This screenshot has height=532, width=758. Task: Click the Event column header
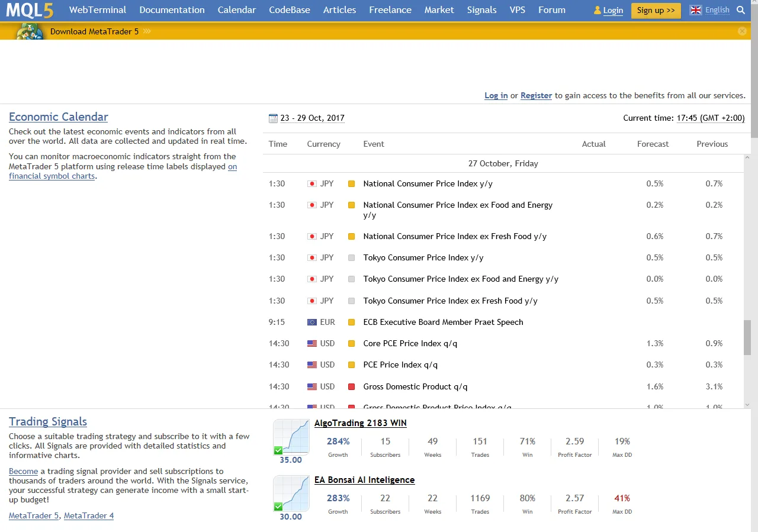374,144
